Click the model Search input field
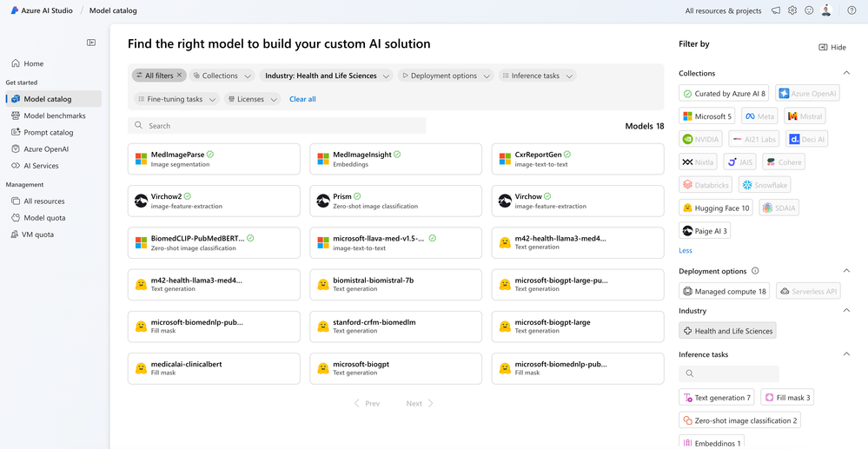 (277, 126)
